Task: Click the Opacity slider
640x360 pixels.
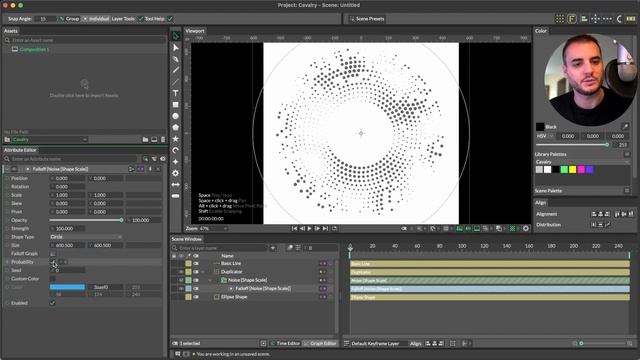Action: tap(86, 220)
